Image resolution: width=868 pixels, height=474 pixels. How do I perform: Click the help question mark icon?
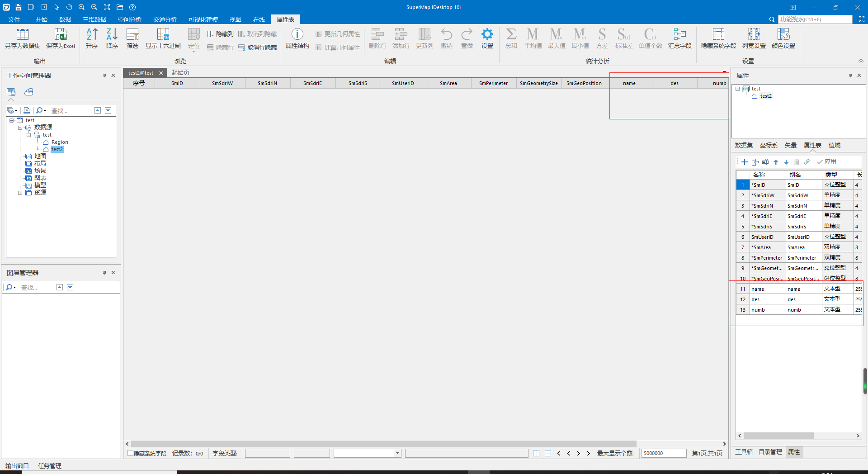(132, 7)
